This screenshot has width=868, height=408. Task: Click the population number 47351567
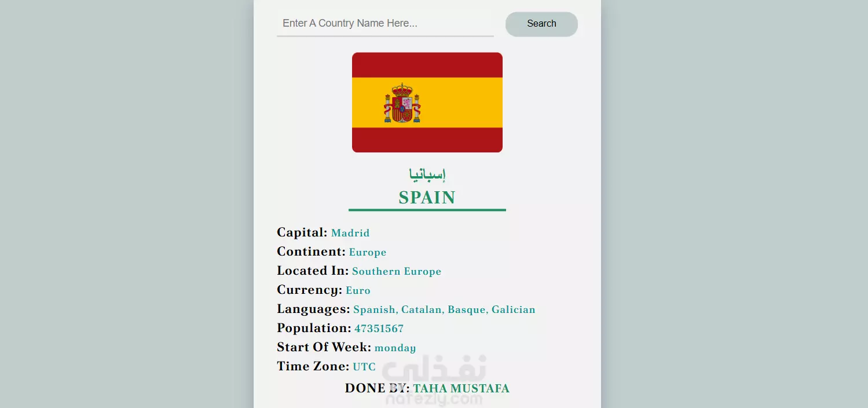(379, 329)
